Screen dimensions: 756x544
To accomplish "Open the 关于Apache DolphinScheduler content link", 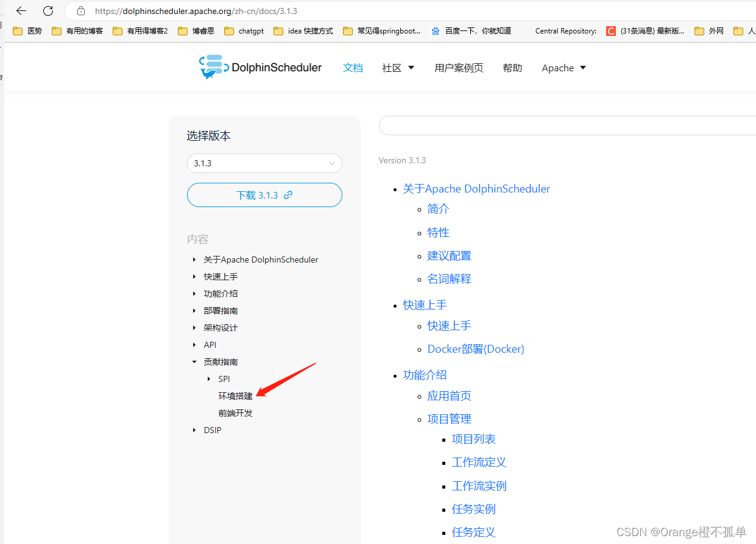I will [x=476, y=189].
